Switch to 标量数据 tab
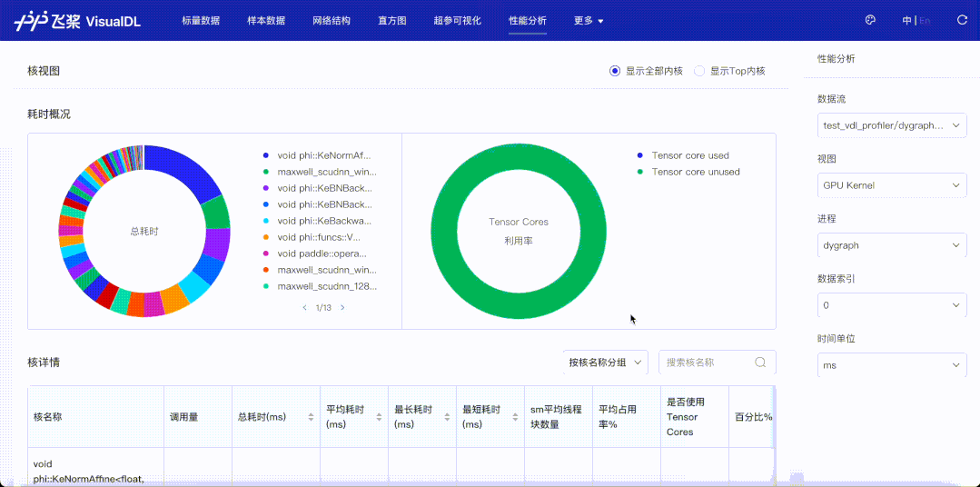 201,20
